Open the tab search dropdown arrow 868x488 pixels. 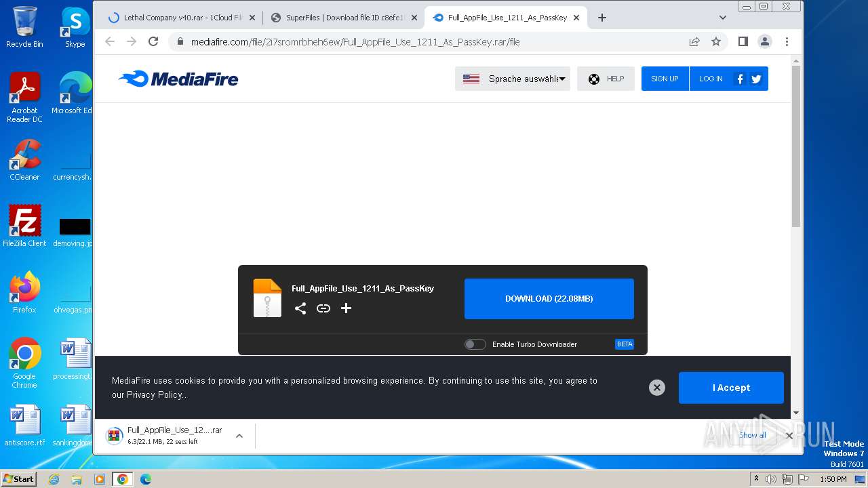pos(723,18)
